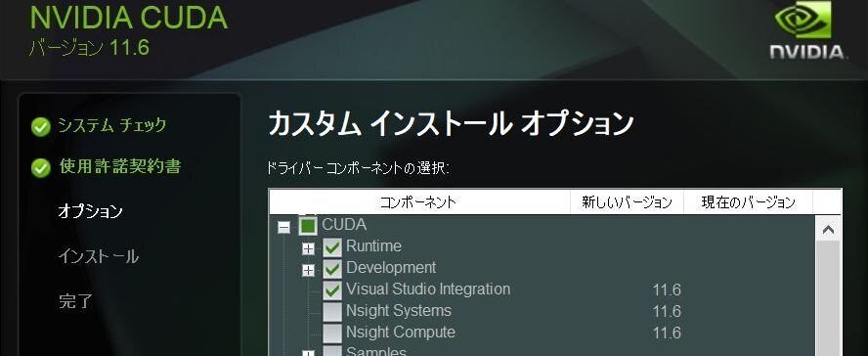This screenshot has height=356, width=868.
Task: Select the Runtime tree row label
Action: (373, 246)
